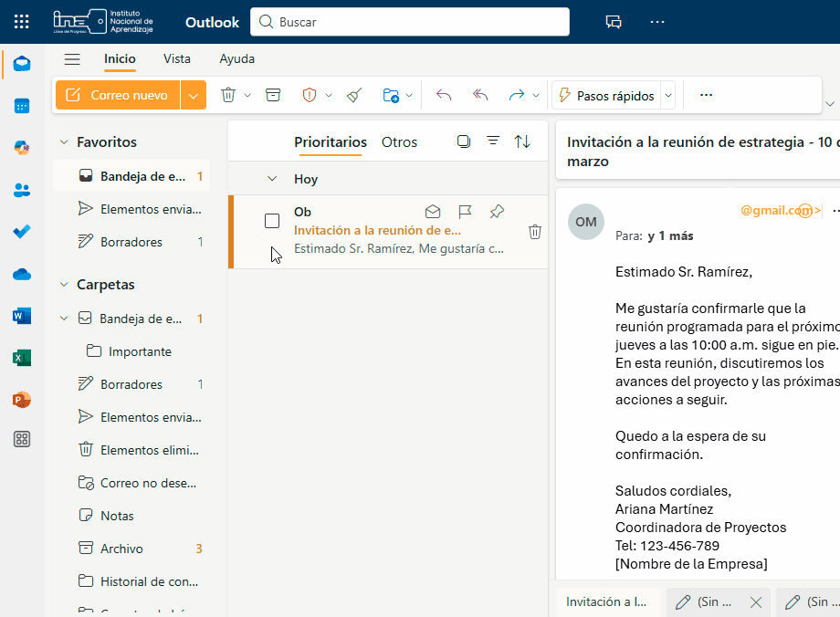
Task: Collapse the Hoy message group
Action: [x=271, y=180]
